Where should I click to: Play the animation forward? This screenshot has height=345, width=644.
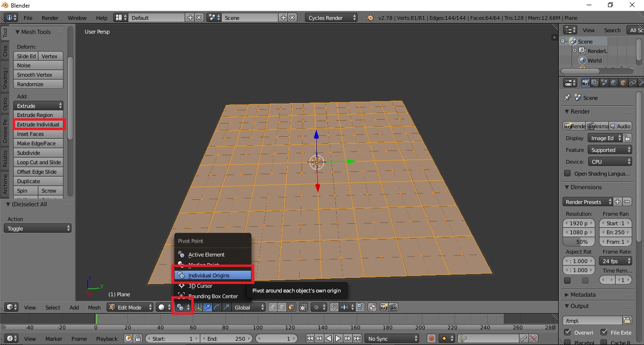(x=338, y=338)
